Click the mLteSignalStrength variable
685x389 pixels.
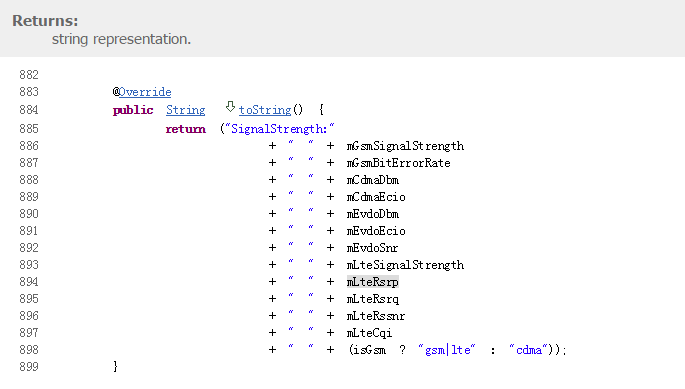coord(405,265)
